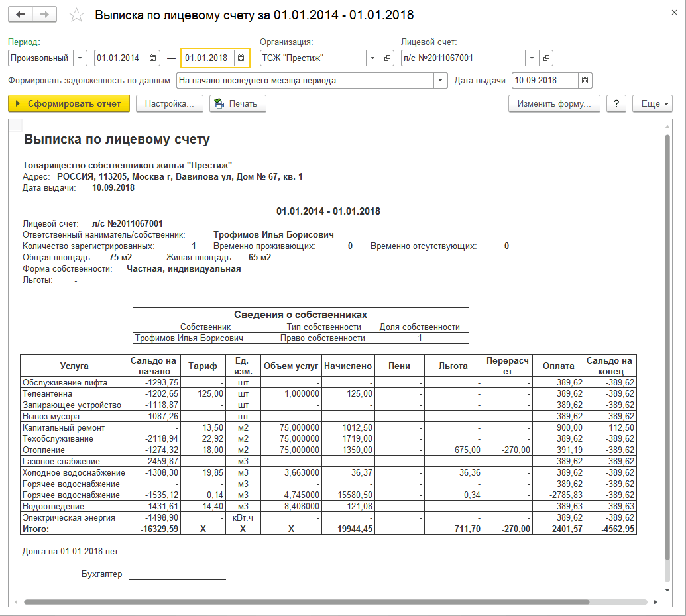Click the horizontal scrollbar of the report
686x616 pixels.
click(x=305, y=602)
